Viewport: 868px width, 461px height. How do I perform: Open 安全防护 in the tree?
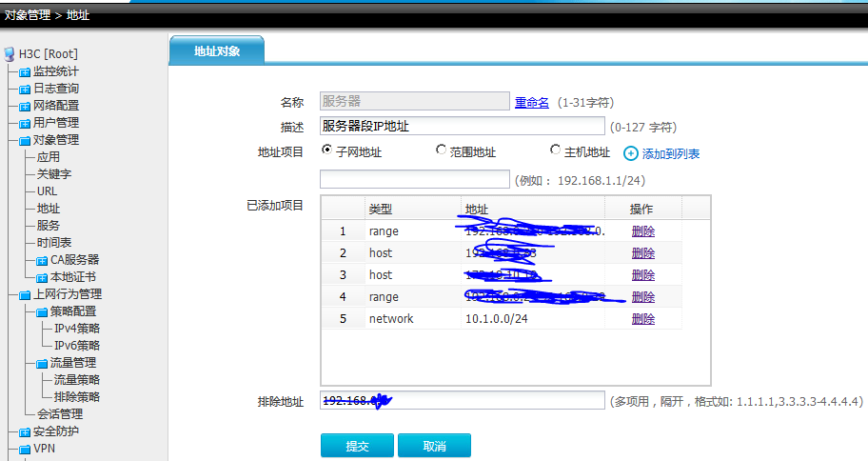(56, 431)
